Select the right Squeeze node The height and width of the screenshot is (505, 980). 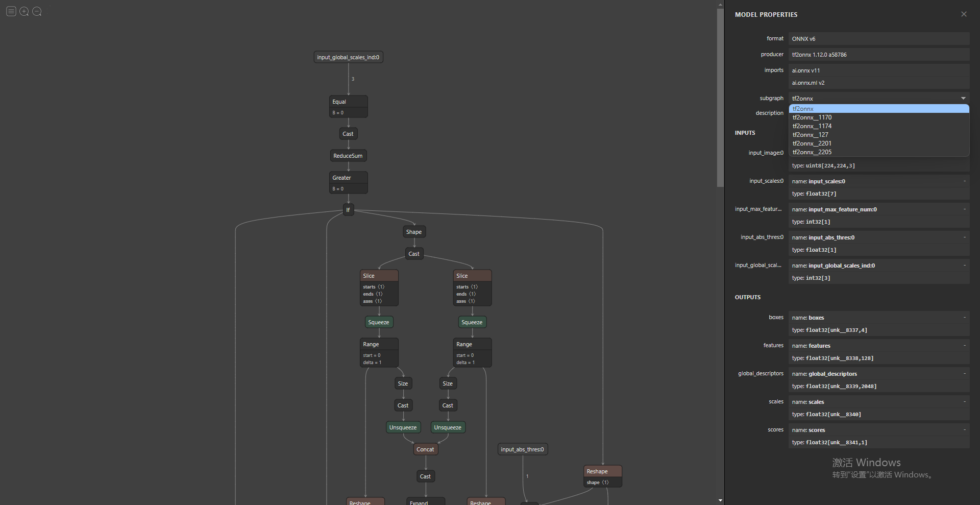click(472, 322)
